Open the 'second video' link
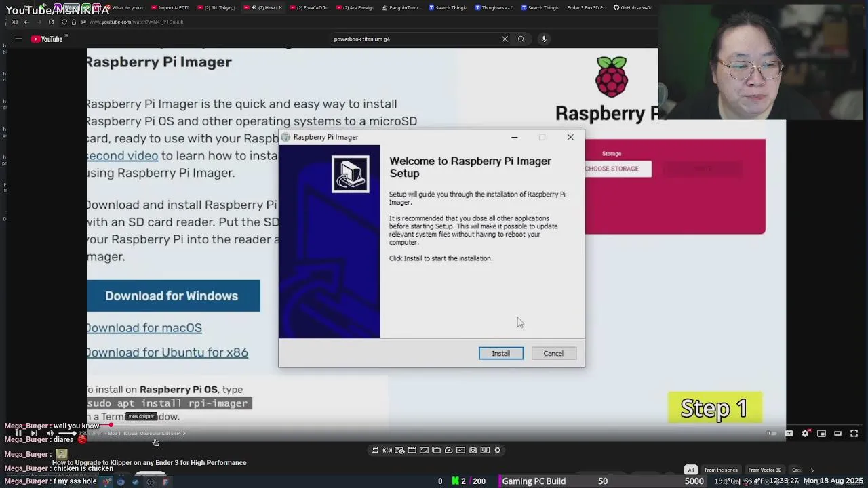 coord(122,155)
